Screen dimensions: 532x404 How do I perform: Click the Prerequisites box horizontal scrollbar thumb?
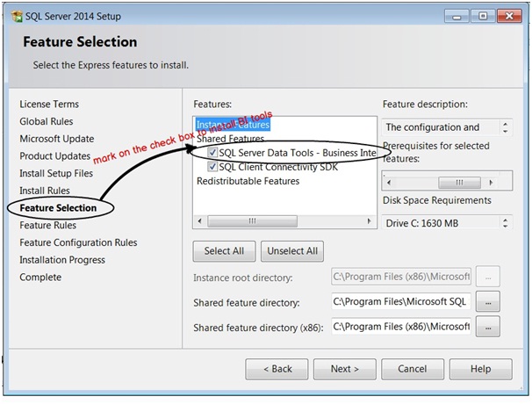tap(459, 183)
